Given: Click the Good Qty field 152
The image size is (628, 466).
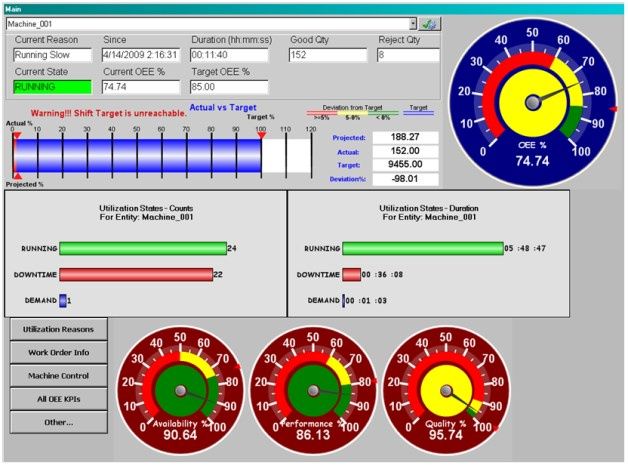Looking at the screenshot, I should [x=328, y=55].
